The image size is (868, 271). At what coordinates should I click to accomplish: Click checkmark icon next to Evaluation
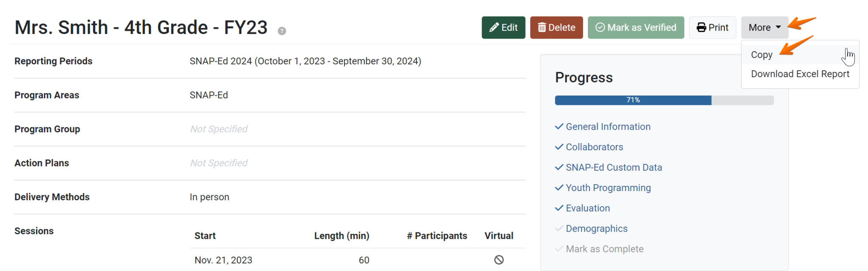point(559,208)
